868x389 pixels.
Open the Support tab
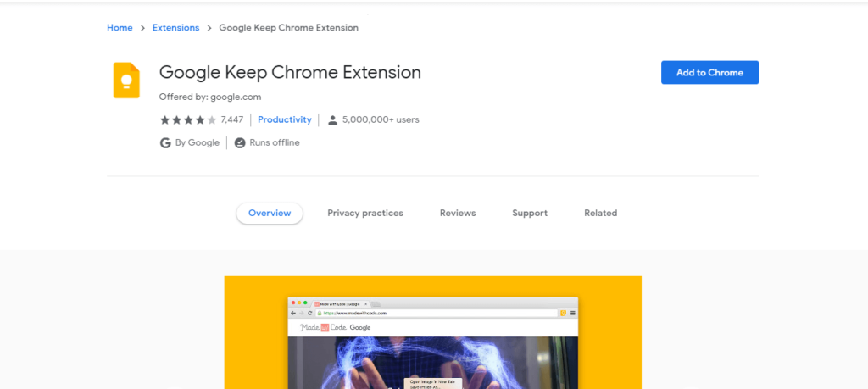click(530, 213)
